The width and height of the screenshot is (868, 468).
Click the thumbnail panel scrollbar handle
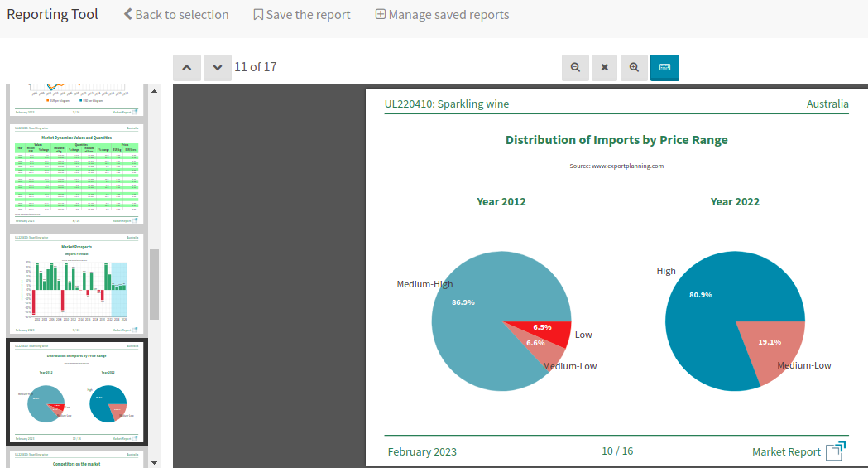pyautogui.click(x=155, y=284)
